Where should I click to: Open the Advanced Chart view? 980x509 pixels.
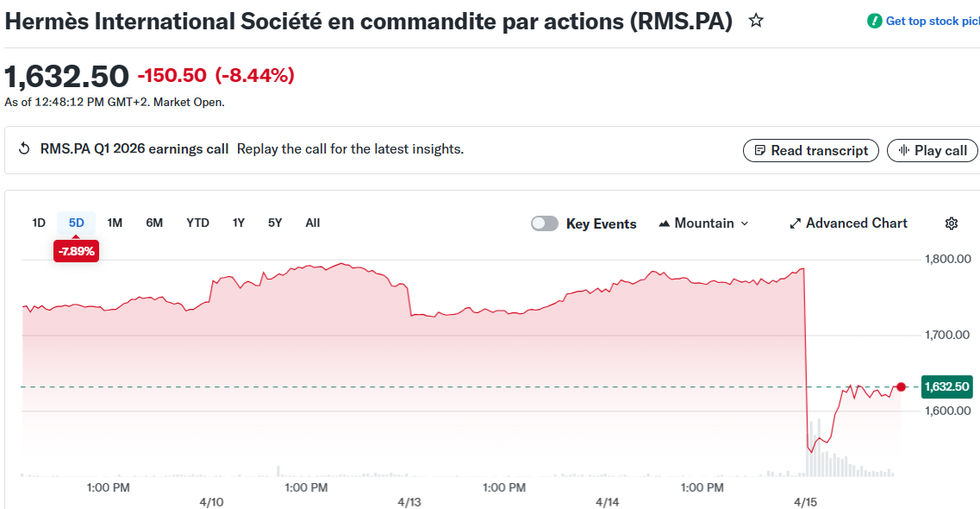click(x=855, y=223)
